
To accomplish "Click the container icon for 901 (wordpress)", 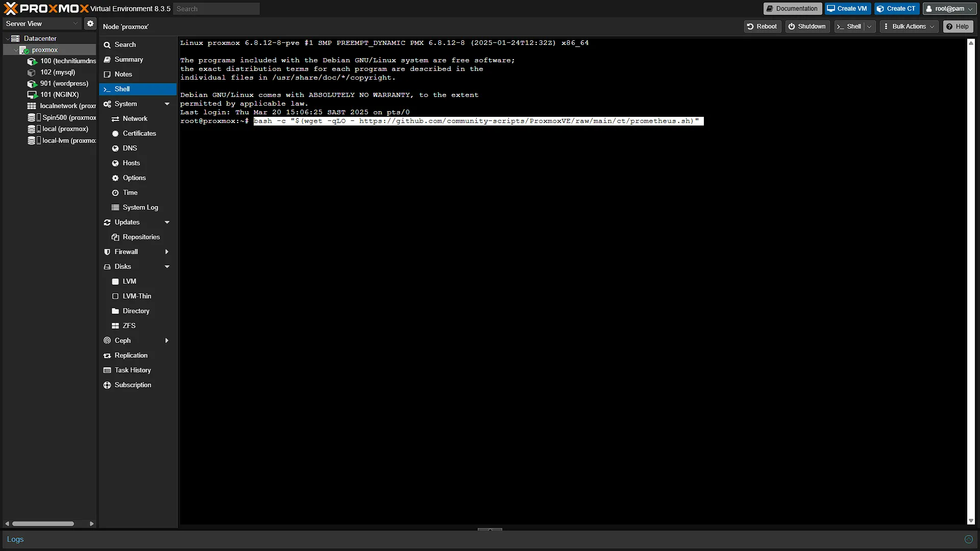I will click(x=32, y=84).
